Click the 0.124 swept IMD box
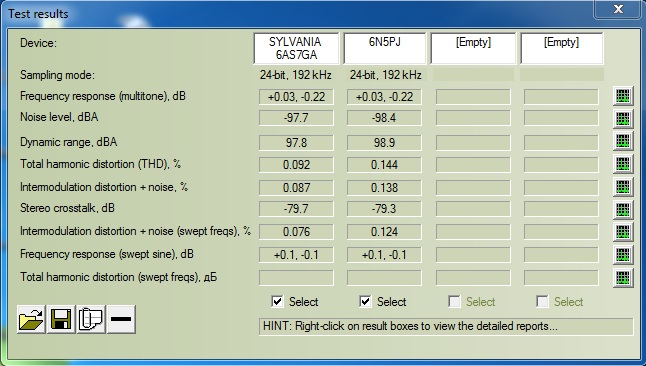Screen dimensions: 646x366 pos(384,232)
